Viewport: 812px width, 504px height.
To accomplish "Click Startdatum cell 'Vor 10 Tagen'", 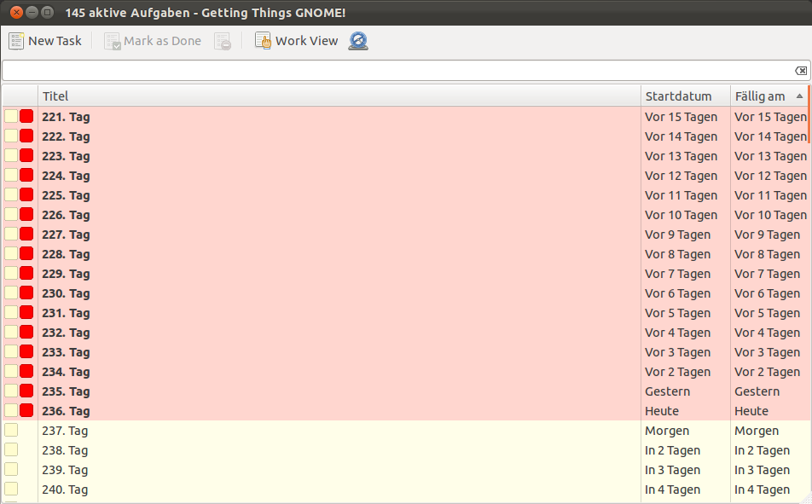I will [681, 215].
